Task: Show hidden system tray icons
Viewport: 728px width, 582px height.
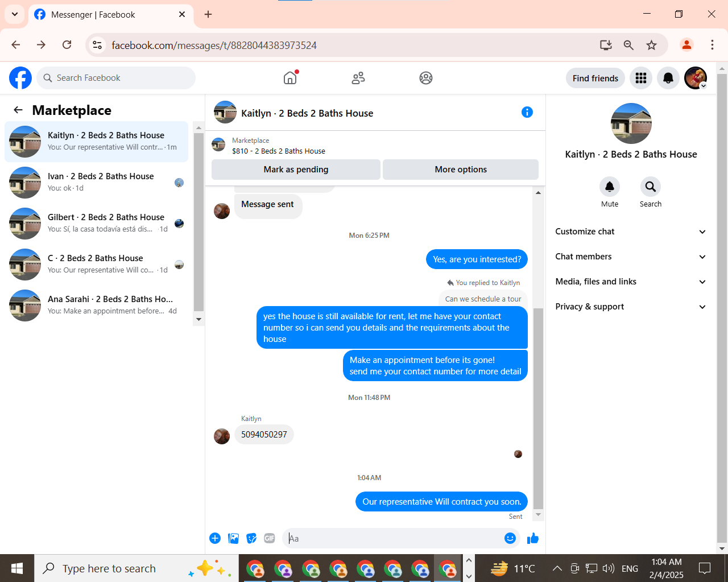Action: [x=557, y=568]
